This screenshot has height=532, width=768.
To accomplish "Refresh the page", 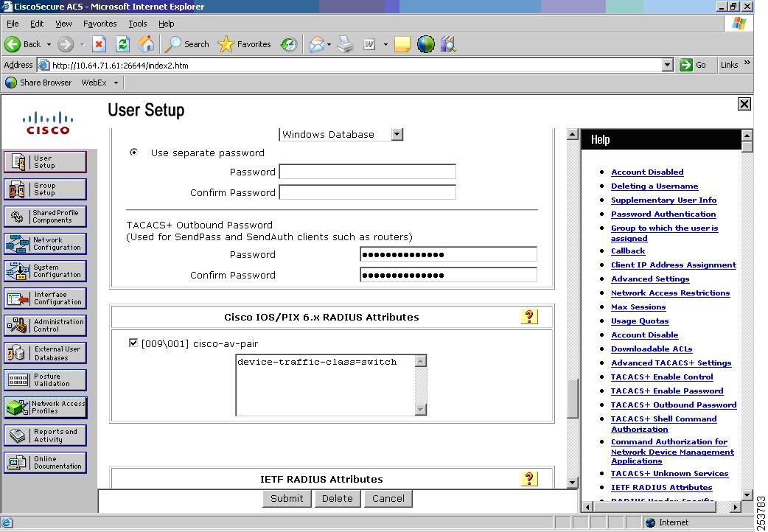I will pyautogui.click(x=122, y=44).
